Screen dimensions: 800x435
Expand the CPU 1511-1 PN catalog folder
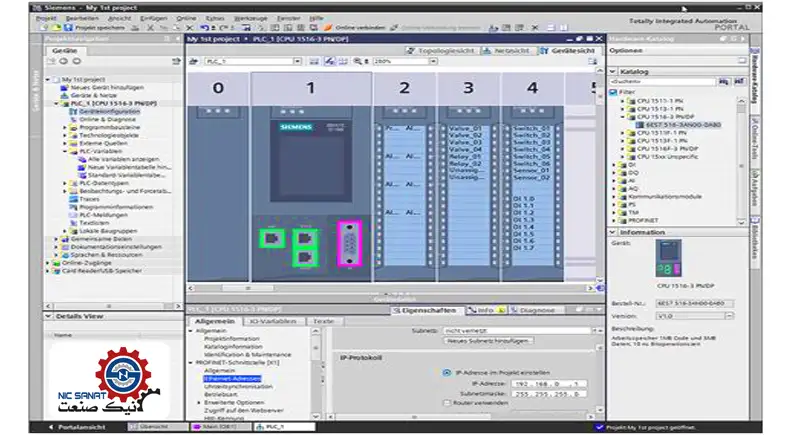tap(622, 101)
